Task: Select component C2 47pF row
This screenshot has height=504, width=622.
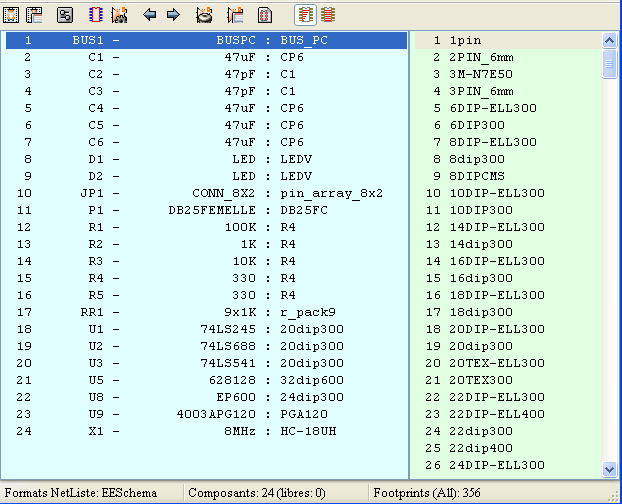Action: (x=206, y=75)
